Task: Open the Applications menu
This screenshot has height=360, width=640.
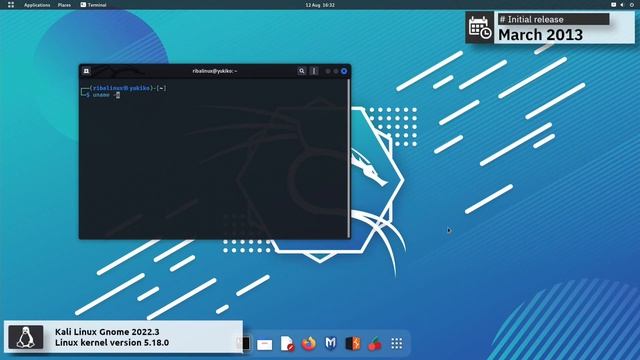Action: [37, 5]
